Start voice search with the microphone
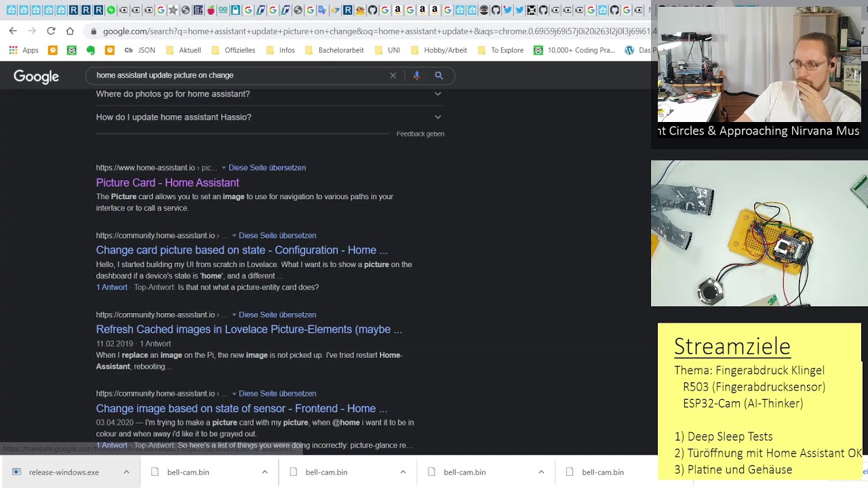This screenshot has width=868, height=488. point(416,75)
